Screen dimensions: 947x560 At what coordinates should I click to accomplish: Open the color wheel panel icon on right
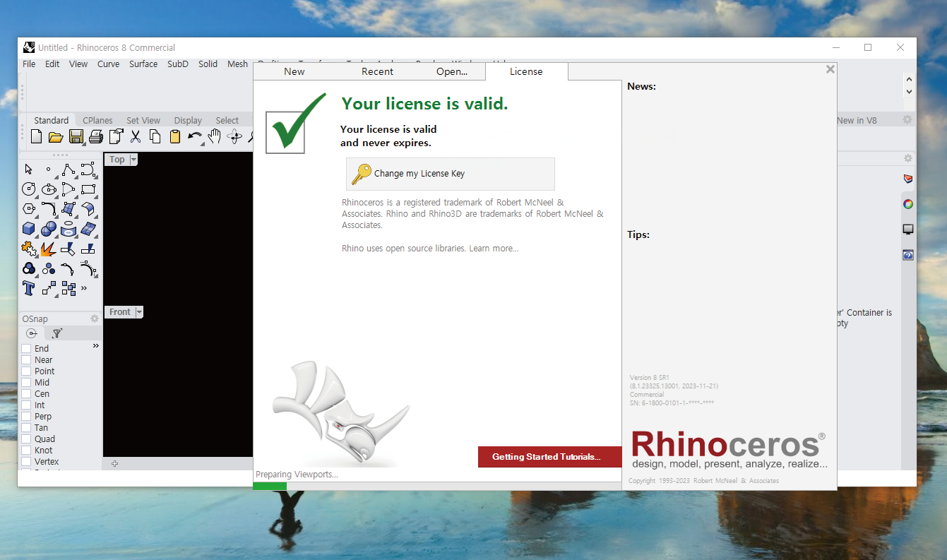click(x=908, y=204)
